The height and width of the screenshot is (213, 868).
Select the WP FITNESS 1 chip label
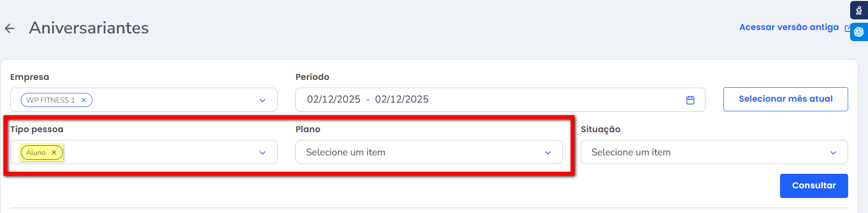(x=50, y=100)
